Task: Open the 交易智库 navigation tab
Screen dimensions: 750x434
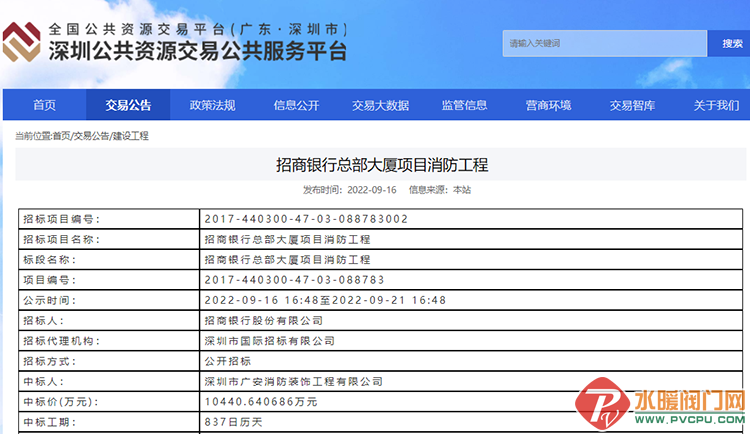Action: click(632, 105)
